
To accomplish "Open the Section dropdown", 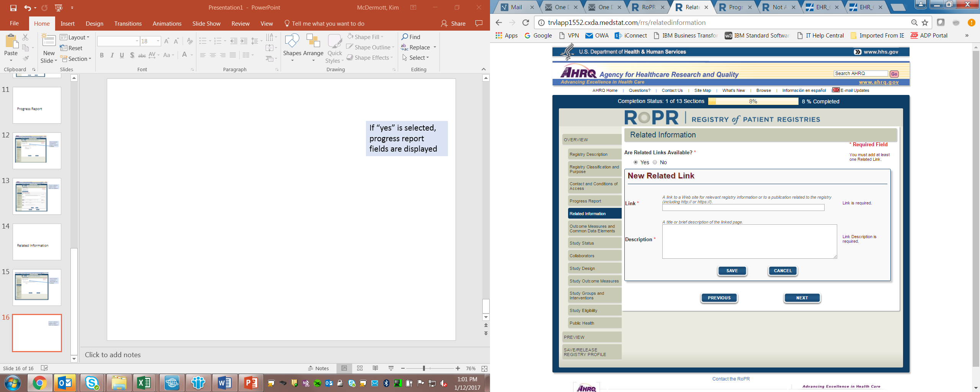I will click(77, 59).
